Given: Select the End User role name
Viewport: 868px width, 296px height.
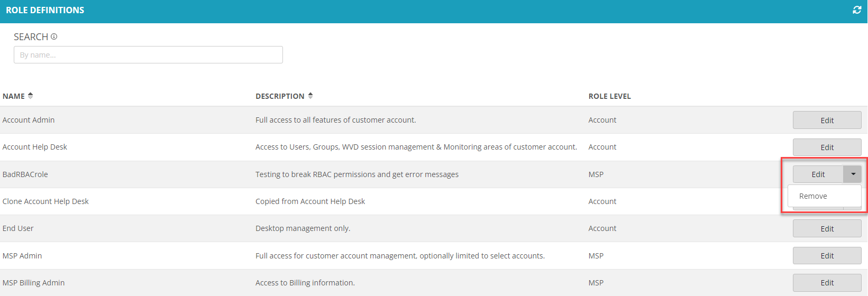Looking at the screenshot, I should coord(18,228).
